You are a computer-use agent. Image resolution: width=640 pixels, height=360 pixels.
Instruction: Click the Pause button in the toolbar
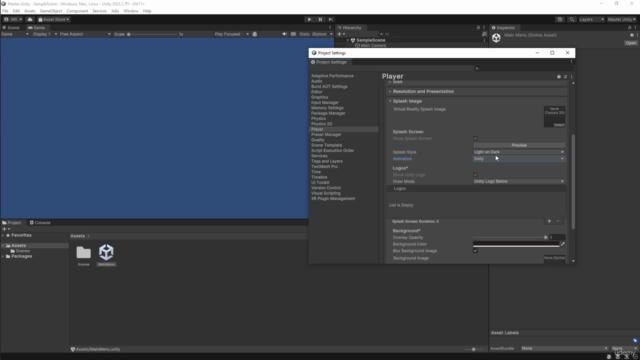320,19
